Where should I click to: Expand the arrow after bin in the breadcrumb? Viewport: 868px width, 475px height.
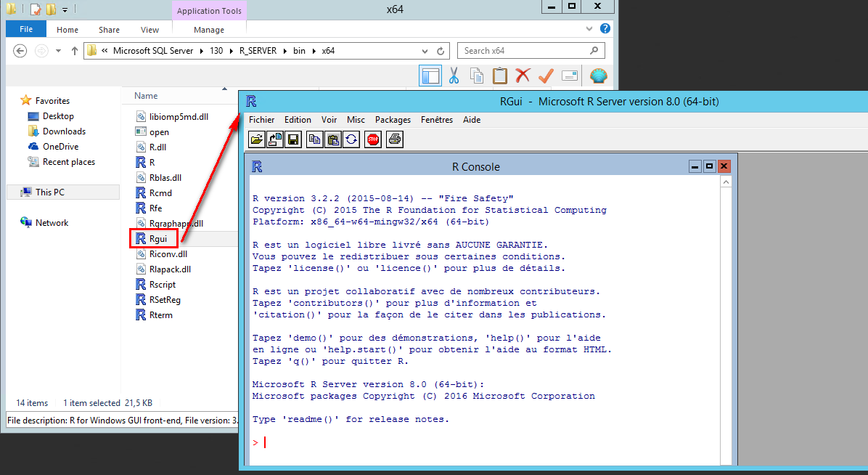click(x=314, y=51)
